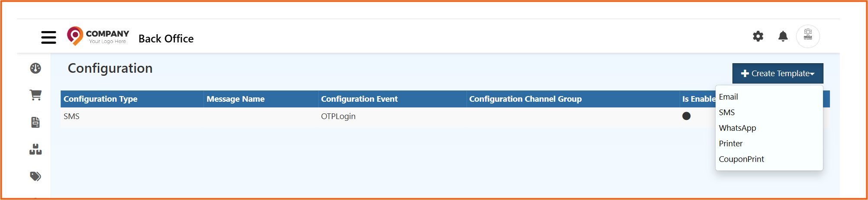Viewport: 868px width, 200px height.
Task: Open the notifications bell
Action: coord(783,36)
